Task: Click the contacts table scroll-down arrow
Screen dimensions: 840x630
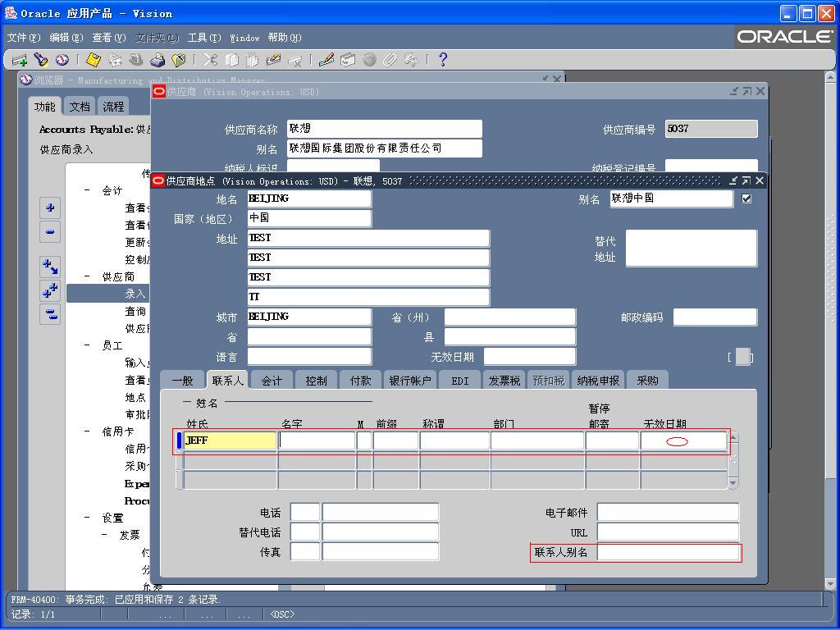Action: click(x=733, y=483)
